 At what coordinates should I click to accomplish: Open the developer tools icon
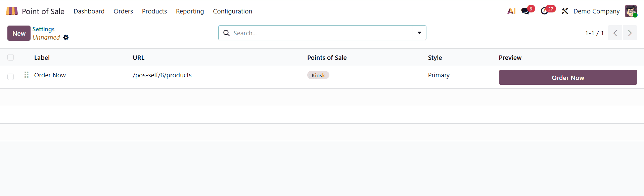pos(564,11)
